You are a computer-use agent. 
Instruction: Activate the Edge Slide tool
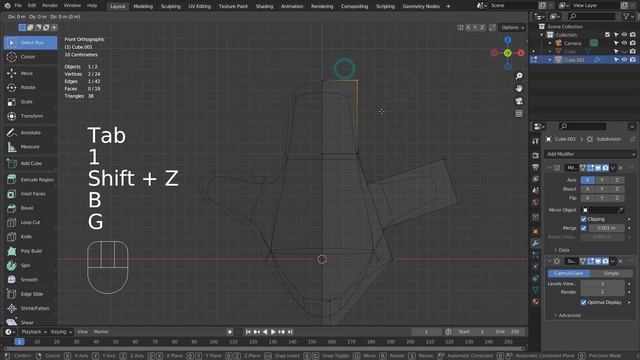[30, 294]
